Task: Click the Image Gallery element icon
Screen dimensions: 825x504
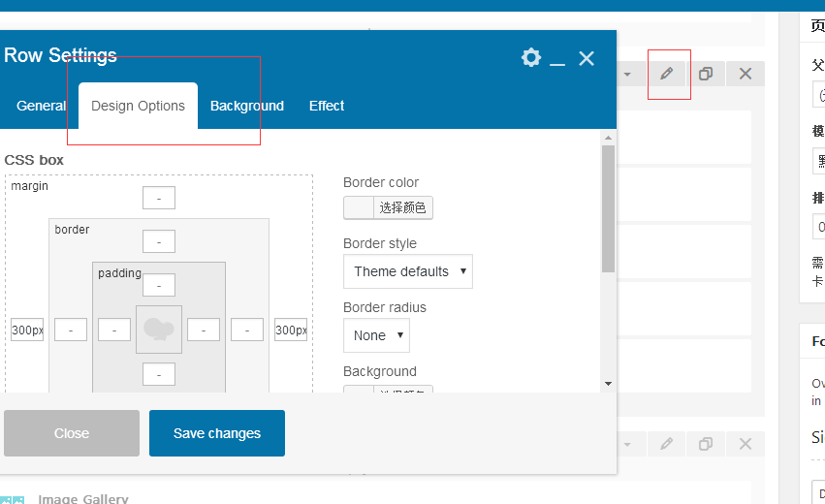Action: click(17, 498)
